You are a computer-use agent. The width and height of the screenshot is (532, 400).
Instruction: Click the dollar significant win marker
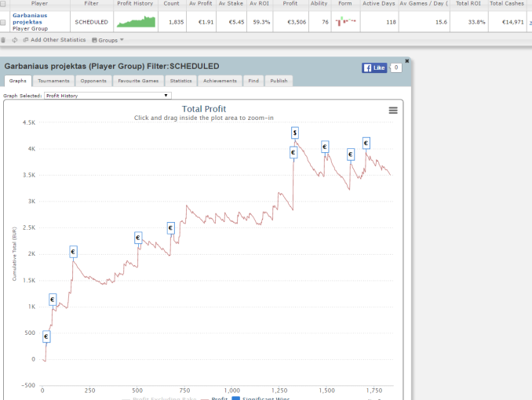[294, 133]
